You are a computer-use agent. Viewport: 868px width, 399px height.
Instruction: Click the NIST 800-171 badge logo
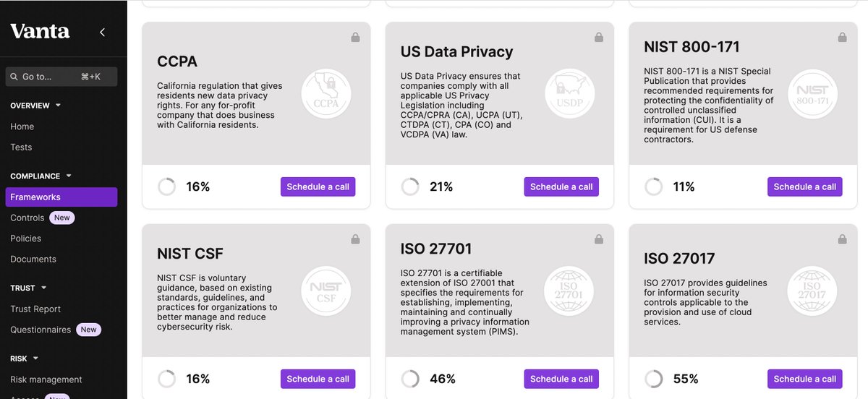click(812, 95)
